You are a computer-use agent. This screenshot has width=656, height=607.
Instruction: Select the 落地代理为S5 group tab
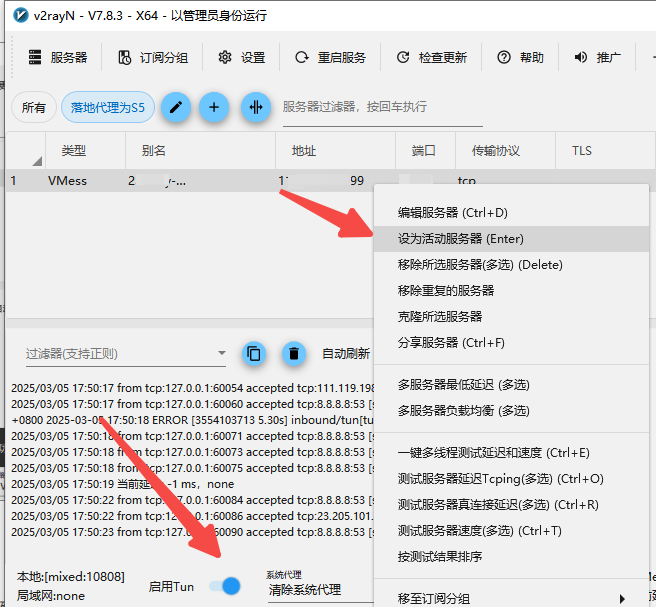pos(108,108)
